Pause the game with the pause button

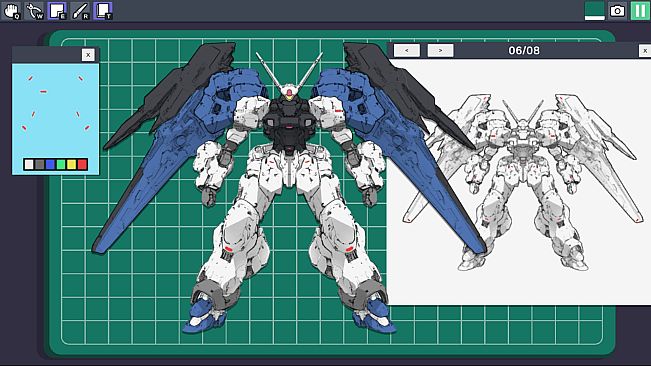(640, 11)
